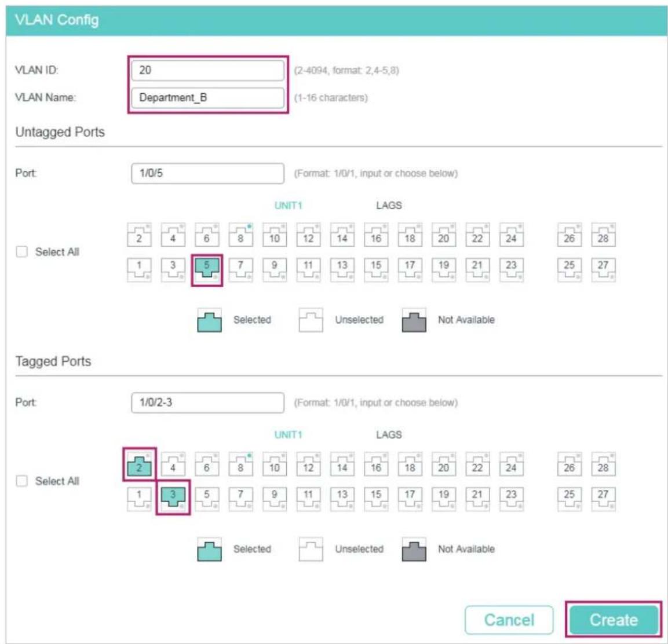Select untagged port 14 icon
The height and width of the screenshot is (644, 668).
click(342, 235)
